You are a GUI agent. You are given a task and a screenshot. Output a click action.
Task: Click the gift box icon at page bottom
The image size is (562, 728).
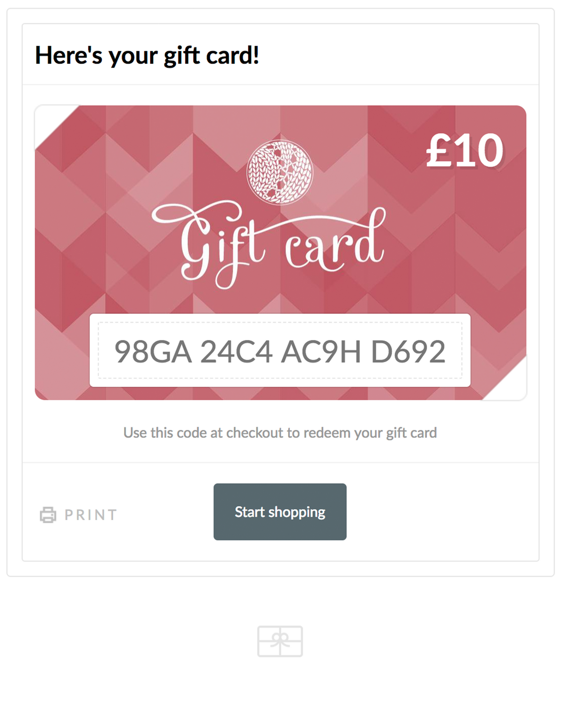(x=280, y=641)
